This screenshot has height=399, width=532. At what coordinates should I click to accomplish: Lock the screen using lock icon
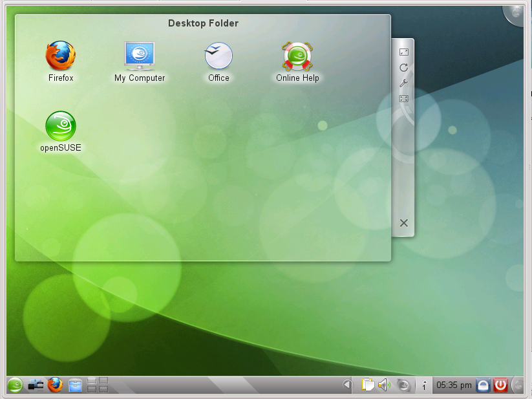[x=483, y=385]
